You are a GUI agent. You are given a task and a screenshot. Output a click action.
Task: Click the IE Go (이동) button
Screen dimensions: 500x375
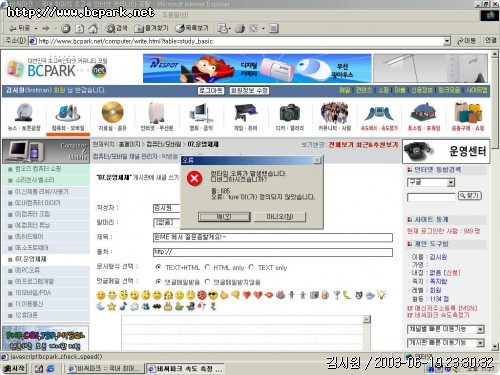[467, 41]
